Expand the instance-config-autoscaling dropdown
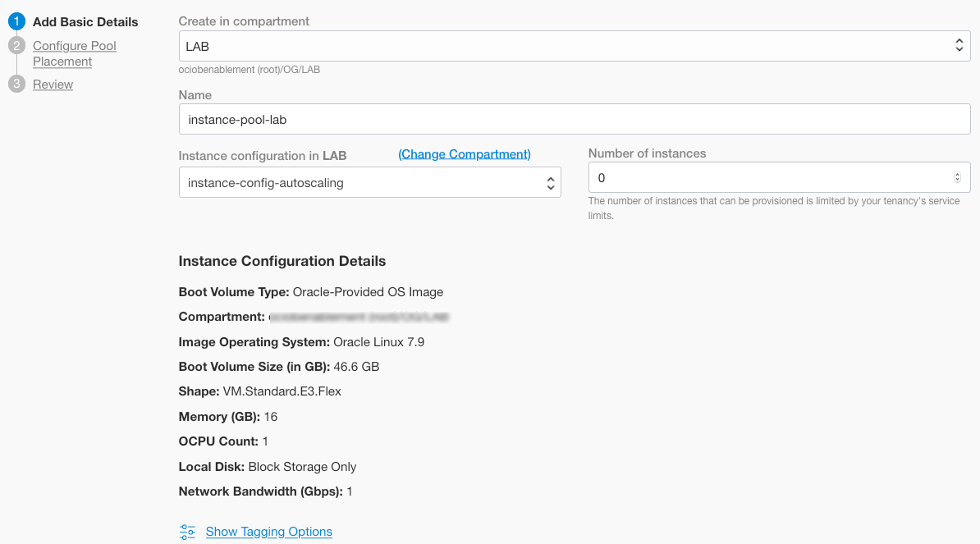 pos(369,182)
